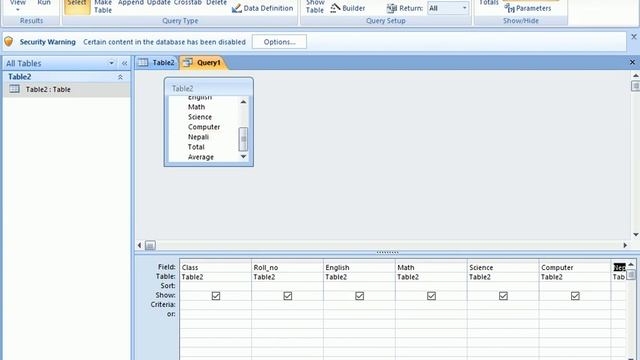
Task: Close the Security Warning message bar
Action: coord(634,37)
